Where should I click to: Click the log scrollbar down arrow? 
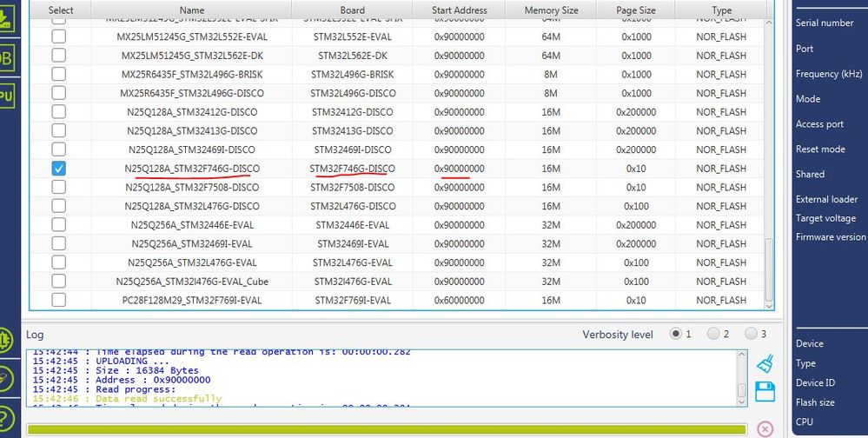coord(742,402)
